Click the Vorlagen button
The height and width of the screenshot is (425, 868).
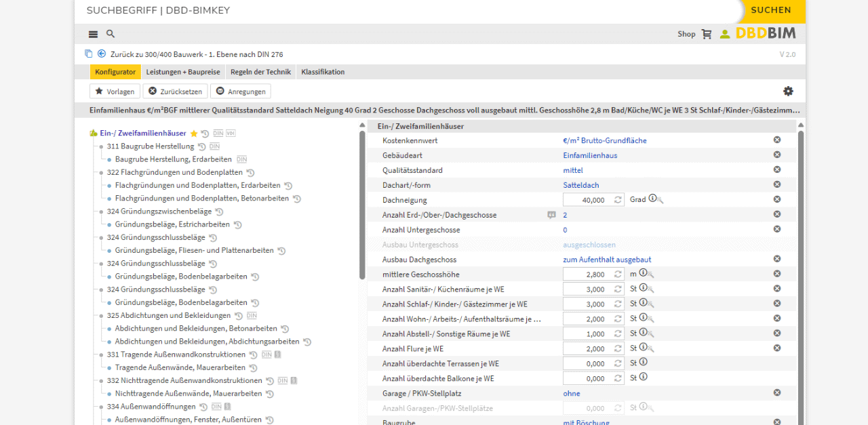tap(115, 91)
